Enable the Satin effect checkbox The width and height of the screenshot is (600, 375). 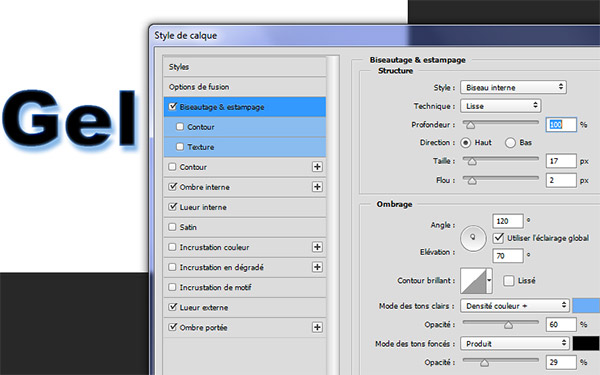172,227
